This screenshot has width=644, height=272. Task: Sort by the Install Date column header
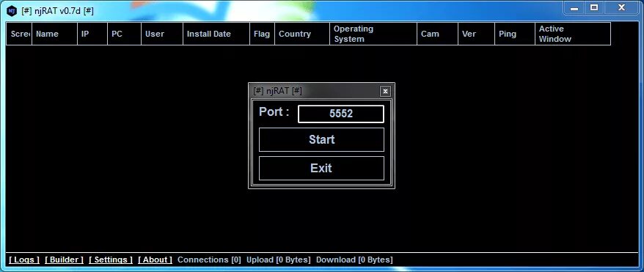(x=216, y=34)
